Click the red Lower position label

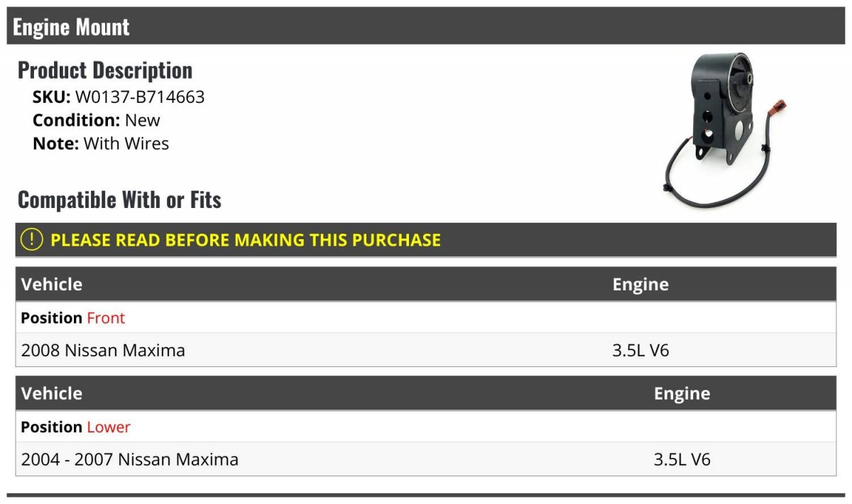109,427
